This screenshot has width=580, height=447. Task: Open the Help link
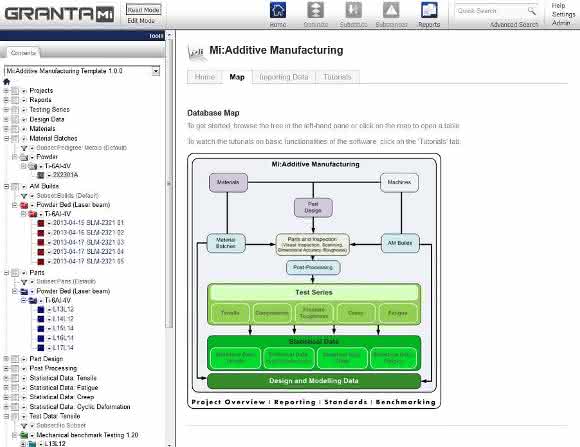pos(558,6)
